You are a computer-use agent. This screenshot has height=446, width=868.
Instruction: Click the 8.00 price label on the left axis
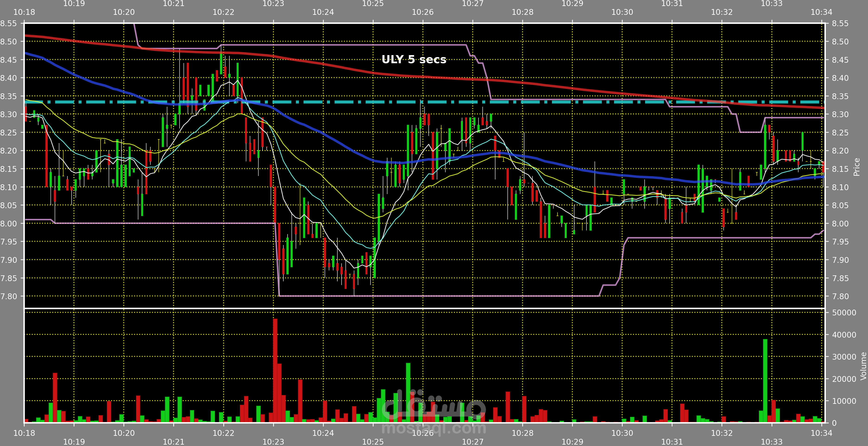(8, 224)
